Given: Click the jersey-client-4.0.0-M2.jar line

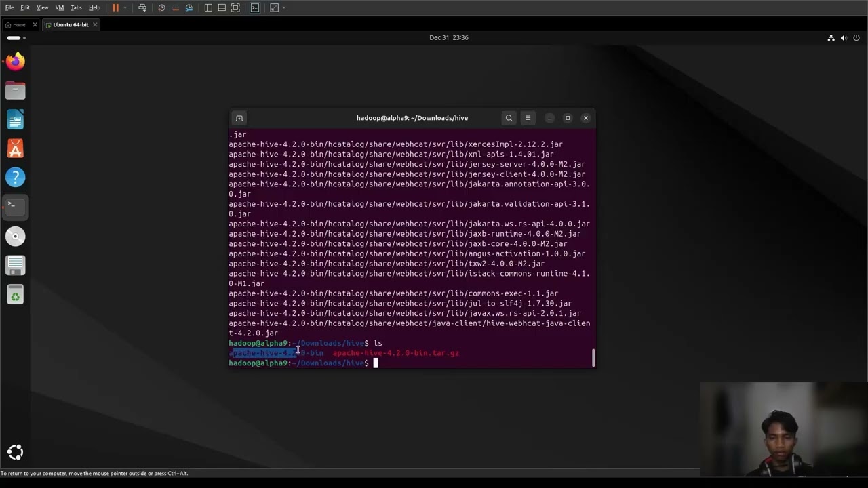Looking at the screenshot, I should (x=407, y=174).
